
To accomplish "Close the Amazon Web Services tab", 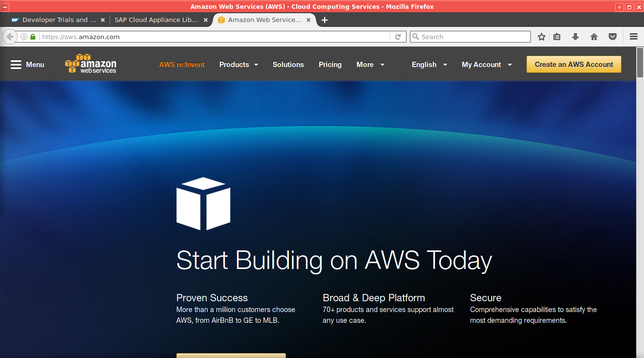I will click(309, 20).
